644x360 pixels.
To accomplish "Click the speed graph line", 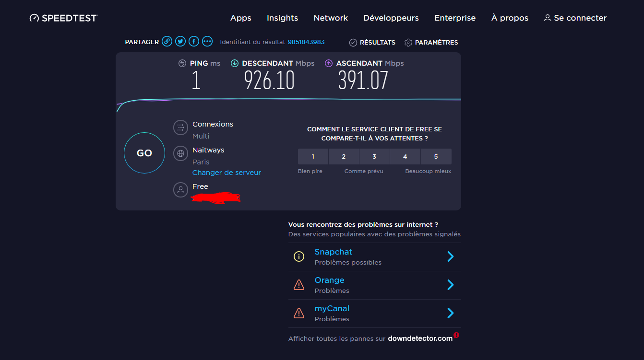I will 288,100.
